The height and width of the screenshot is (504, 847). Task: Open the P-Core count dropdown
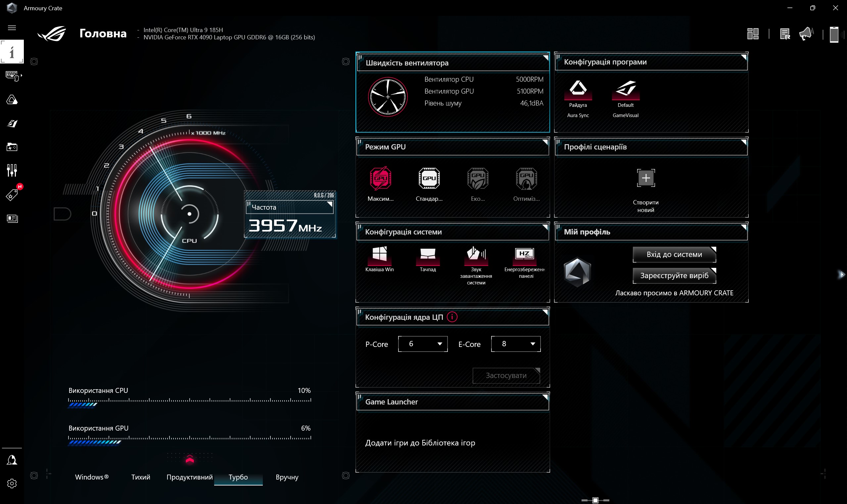[x=422, y=344]
